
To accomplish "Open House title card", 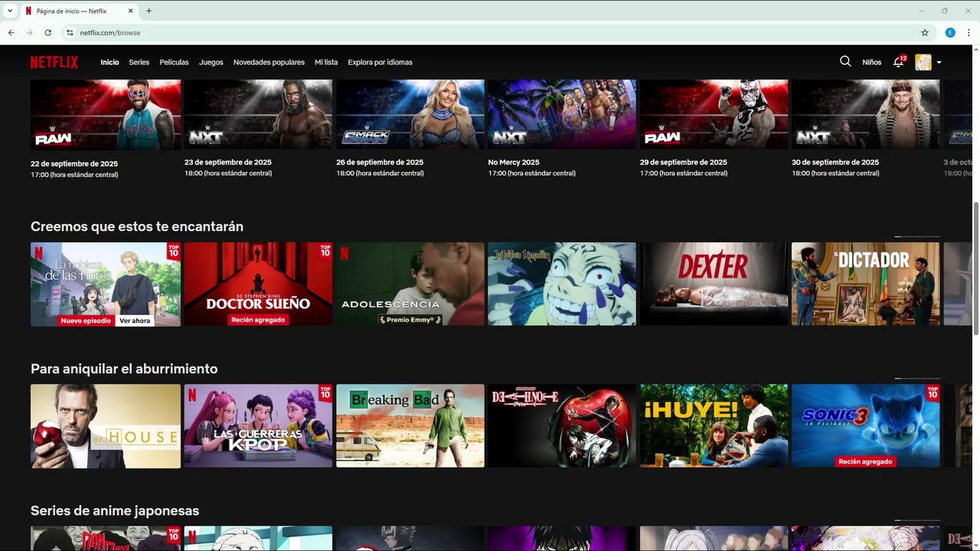I will point(106,426).
